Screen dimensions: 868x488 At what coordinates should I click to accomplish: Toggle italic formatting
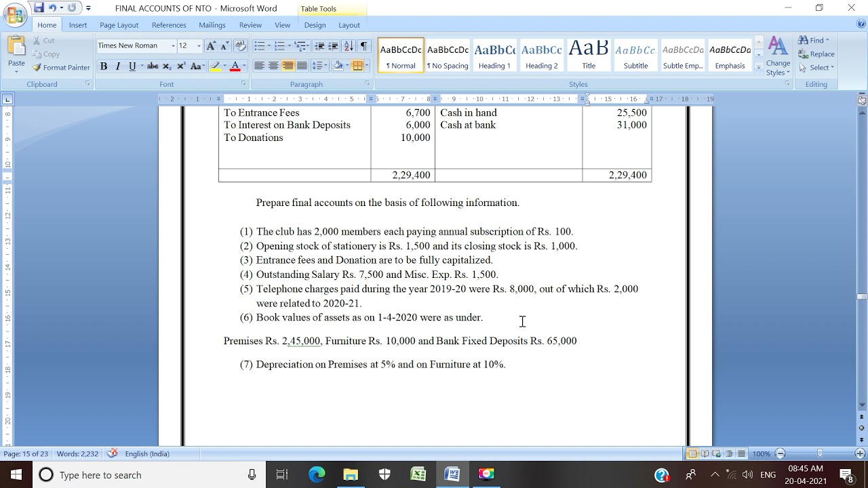click(x=118, y=66)
